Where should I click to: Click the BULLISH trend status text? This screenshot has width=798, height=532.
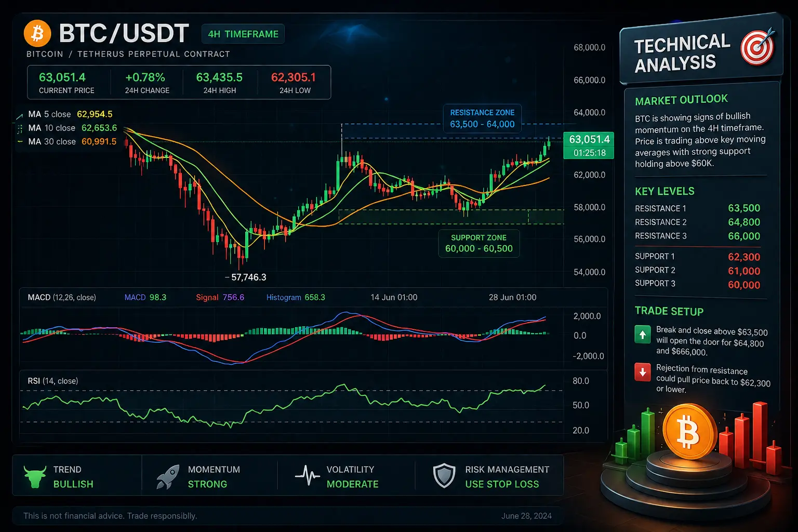[x=73, y=484]
